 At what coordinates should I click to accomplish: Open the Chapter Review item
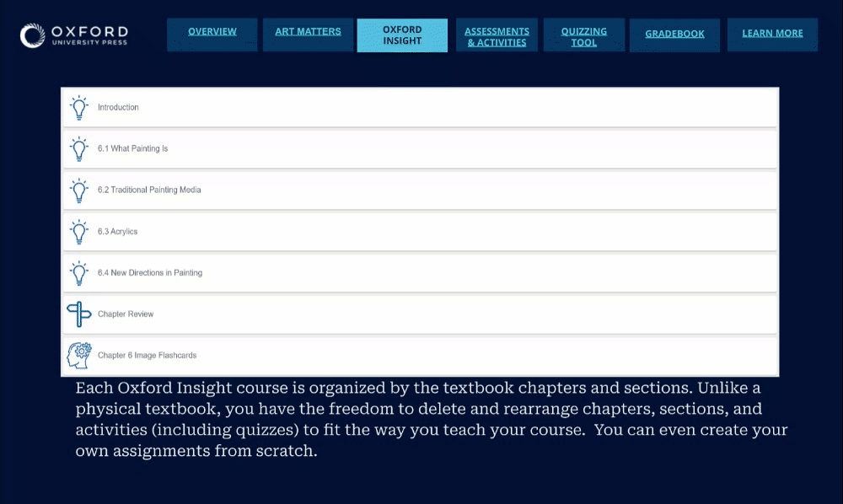pyautogui.click(x=126, y=314)
